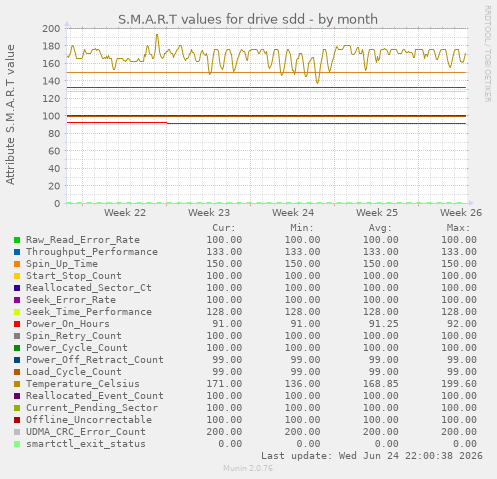The height and width of the screenshot is (479, 497).
Task: Click UDMA_CRC_Error_Count current value 200.00
Action: coord(224,432)
